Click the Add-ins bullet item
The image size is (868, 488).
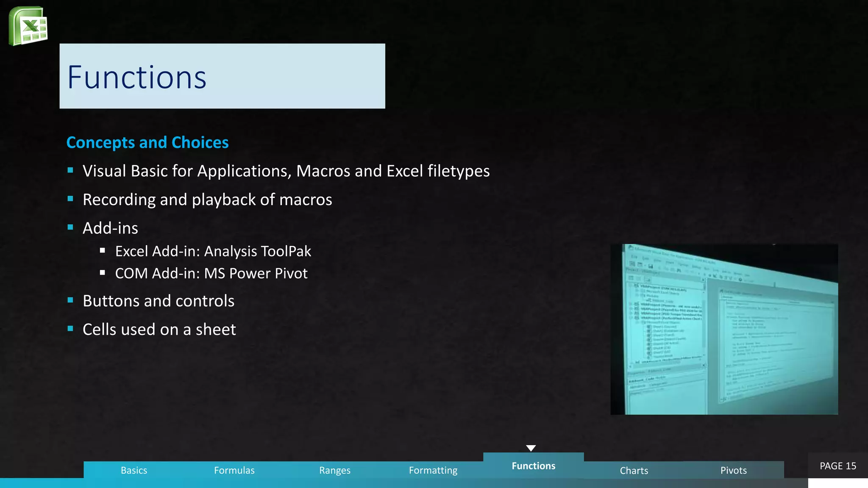[110, 228]
